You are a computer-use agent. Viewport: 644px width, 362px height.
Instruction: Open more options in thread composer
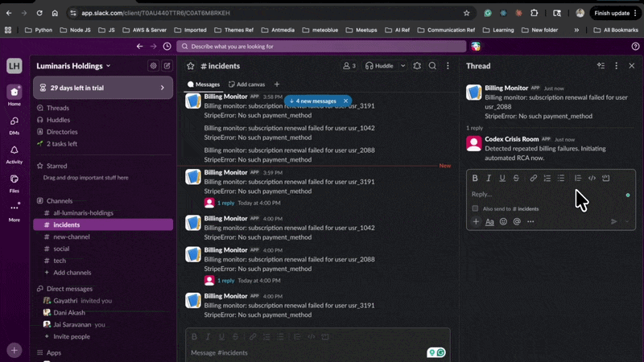(x=530, y=222)
